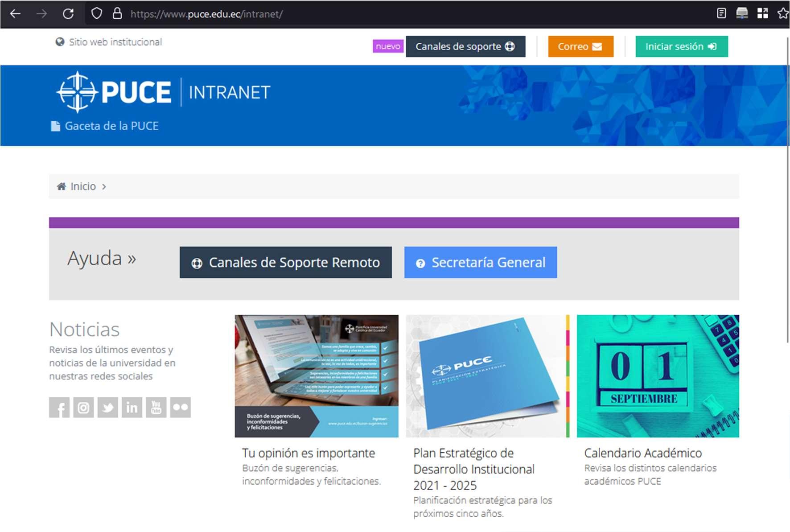Open Canales de soporte button

point(465,46)
